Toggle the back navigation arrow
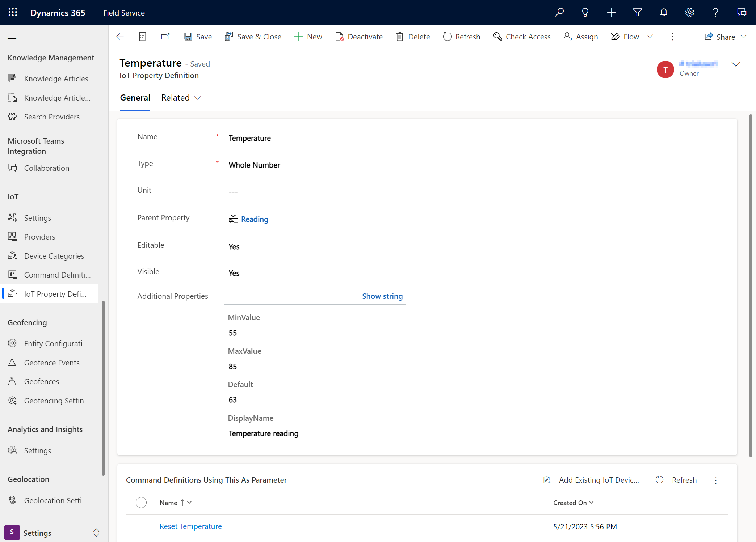The width and height of the screenshot is (756, 542). [119, 37]
